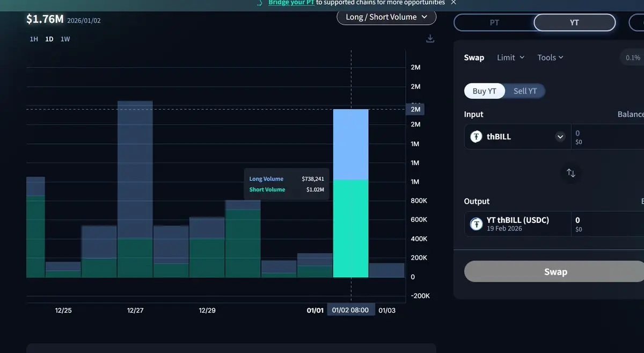
Task: Click the '-200K' y-axis label
Action: 420,296
